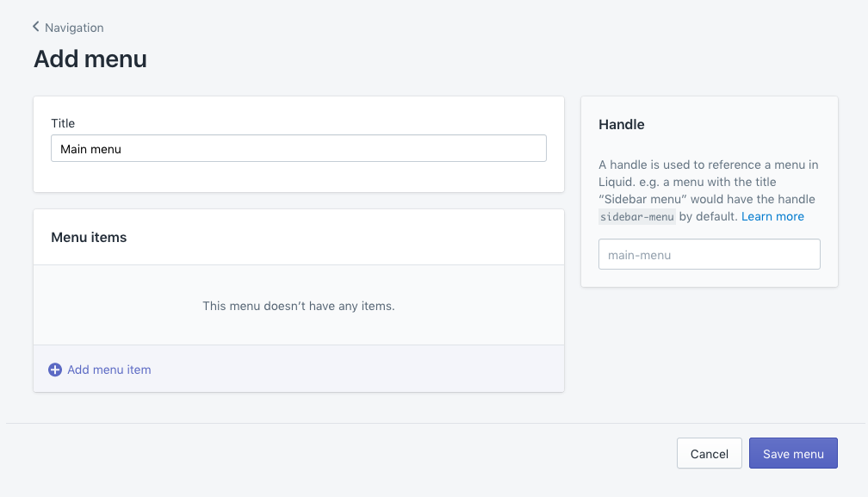Click the Add menu item link text
The height and width of the screenshot is (497, 868).
108,370
